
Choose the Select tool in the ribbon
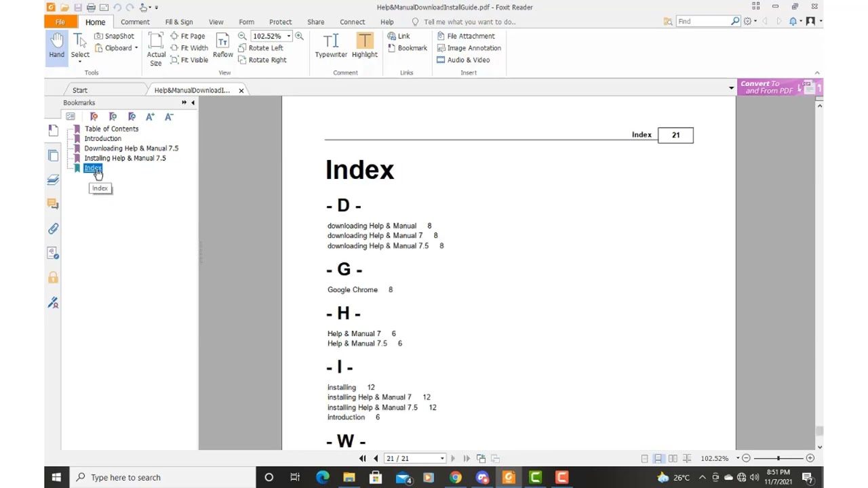(x=80, y=47)
